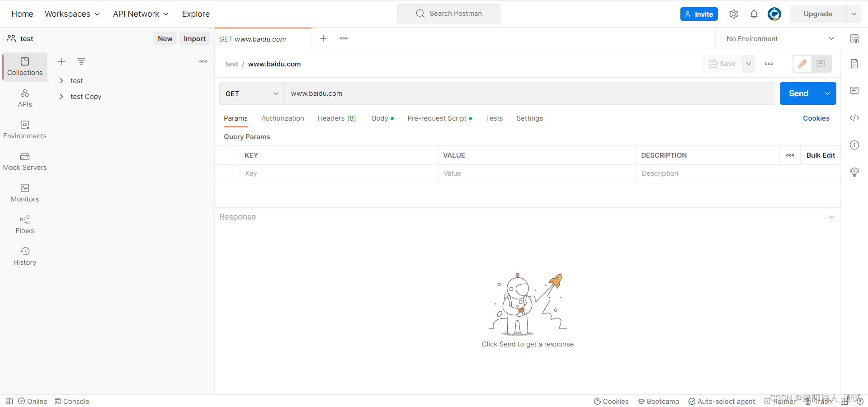Open the Collections sidebar panel
The height and width of the screenshot is (407, 868).
(25, 67)
